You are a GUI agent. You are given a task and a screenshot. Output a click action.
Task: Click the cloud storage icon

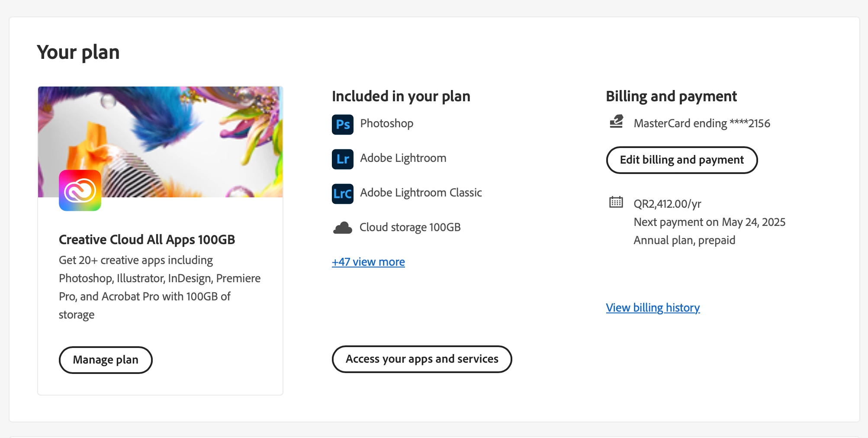pyautogui.click(x=343, y=228)
